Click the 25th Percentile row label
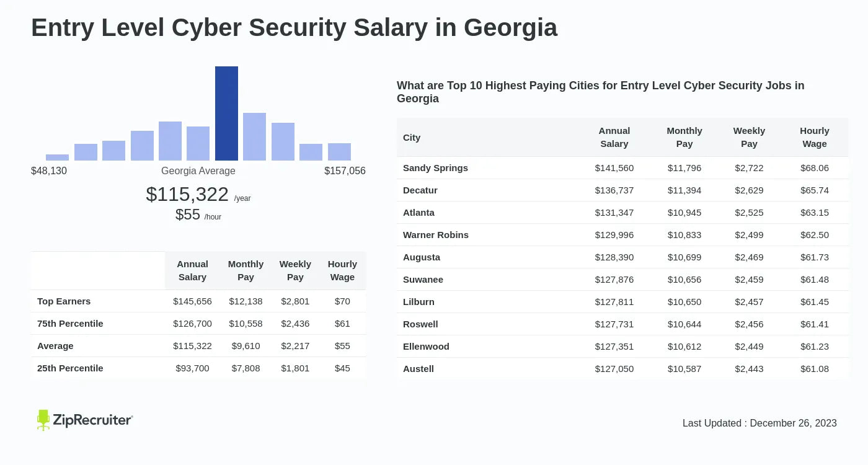Image resolution: width=868 pixels, height=465 pixels. tap(70, 368)
